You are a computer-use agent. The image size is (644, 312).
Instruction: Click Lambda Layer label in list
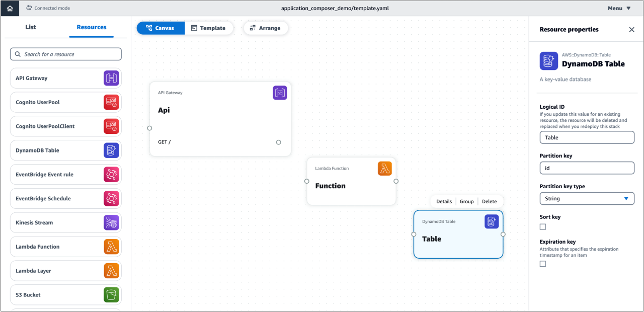[x=33, y=271]
